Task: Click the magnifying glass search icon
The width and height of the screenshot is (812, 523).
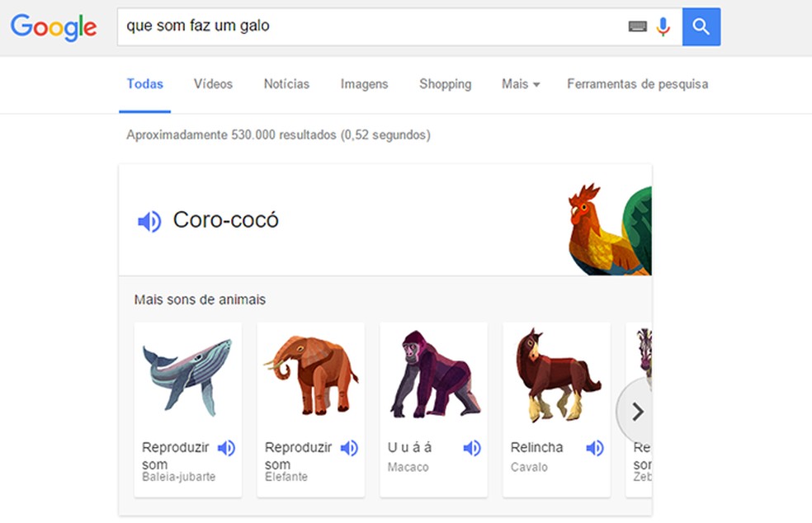Action: click(x=701, y=26)
